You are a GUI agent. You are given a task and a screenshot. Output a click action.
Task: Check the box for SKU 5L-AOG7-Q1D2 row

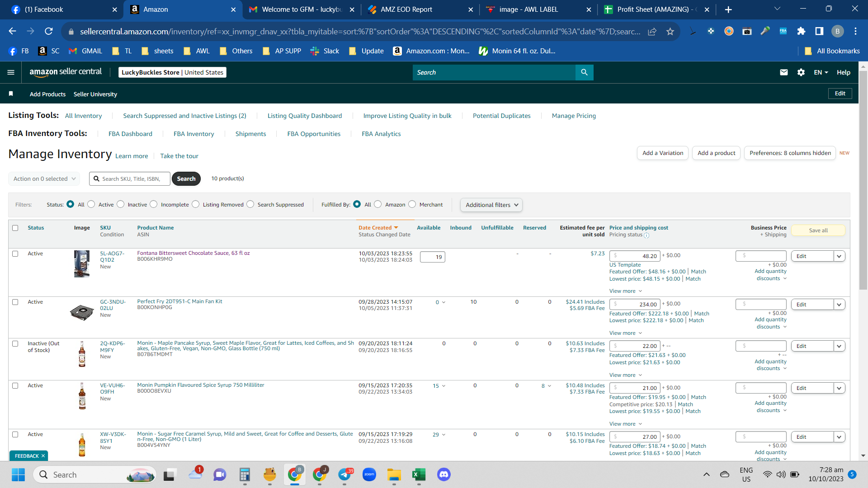(15, 253)
